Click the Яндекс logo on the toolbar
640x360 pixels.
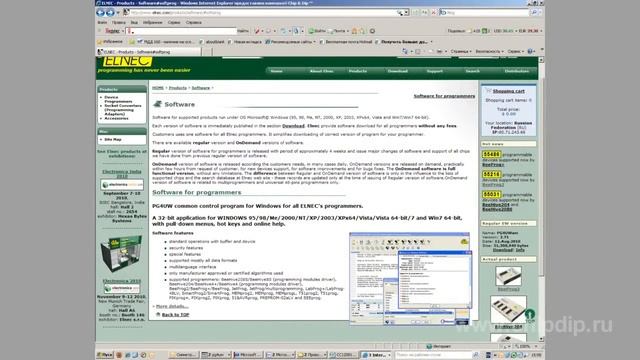pyautogui.click(x=112, y=31)
